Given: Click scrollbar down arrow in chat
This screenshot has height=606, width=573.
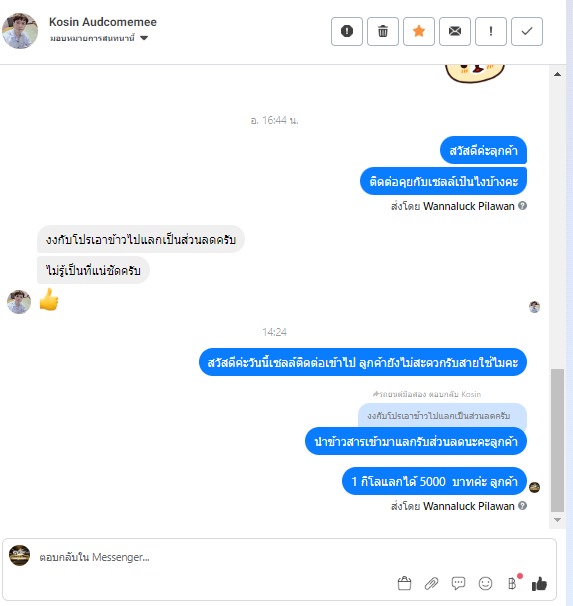Looking at the screenshot, I should (x=557, y=520).
